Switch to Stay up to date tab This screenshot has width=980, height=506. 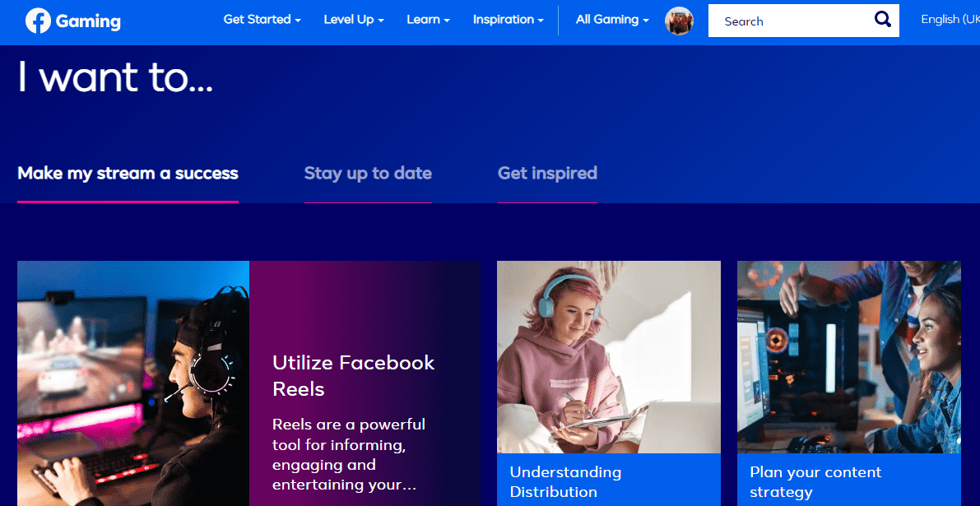point(368,173)
